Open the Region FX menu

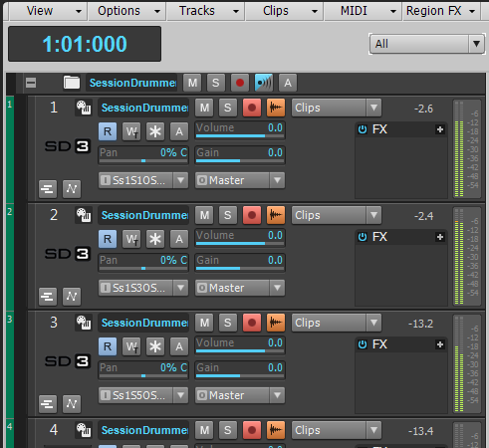[441, 11]
